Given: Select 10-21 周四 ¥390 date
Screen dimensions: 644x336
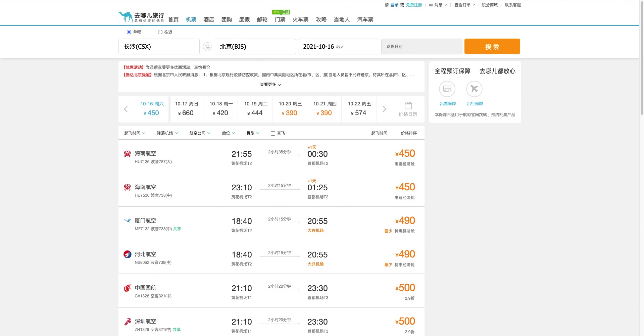Looking at the screenshot, I should tap(325, 109).
